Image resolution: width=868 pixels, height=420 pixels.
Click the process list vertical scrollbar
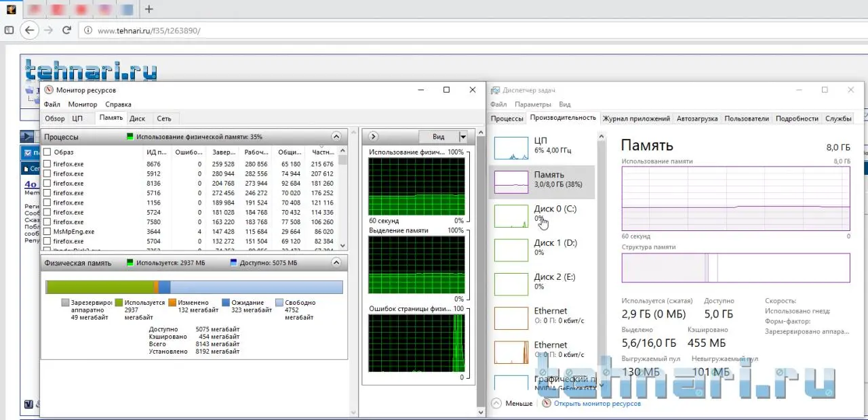pos(342,199)
